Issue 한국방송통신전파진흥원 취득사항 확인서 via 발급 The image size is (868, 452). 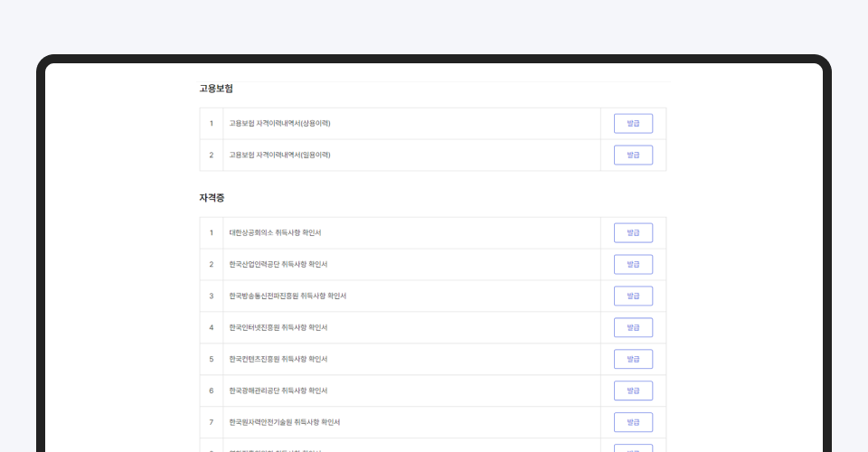click(x=633, y=297)
